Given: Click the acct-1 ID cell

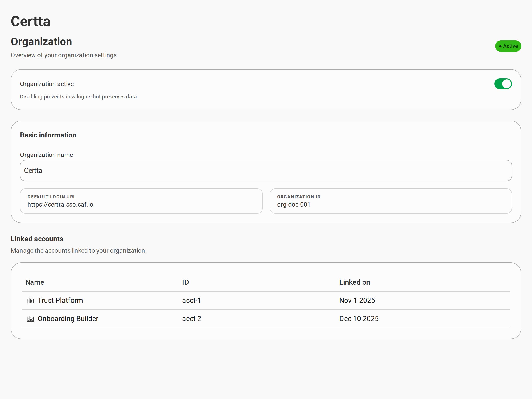Looking at the screenshot, I should click(x=191, y=300).
